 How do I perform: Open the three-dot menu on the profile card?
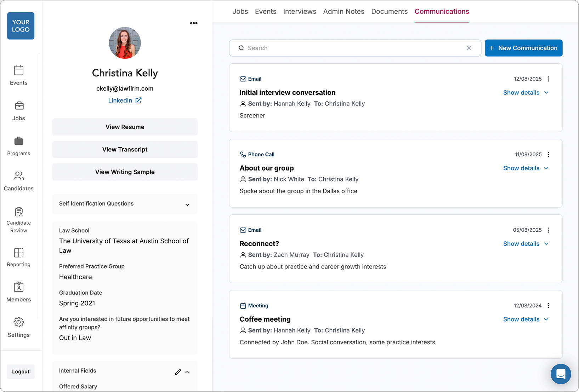click(194, 23)
